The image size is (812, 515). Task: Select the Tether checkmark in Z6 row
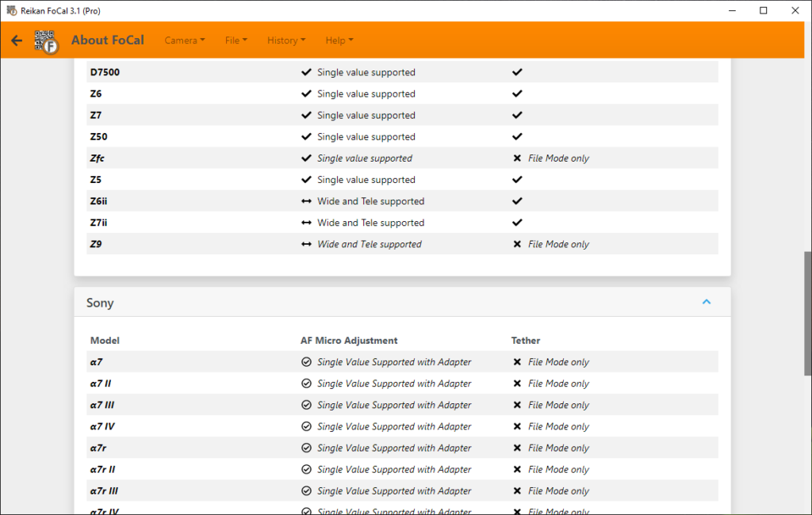point(517,93)
